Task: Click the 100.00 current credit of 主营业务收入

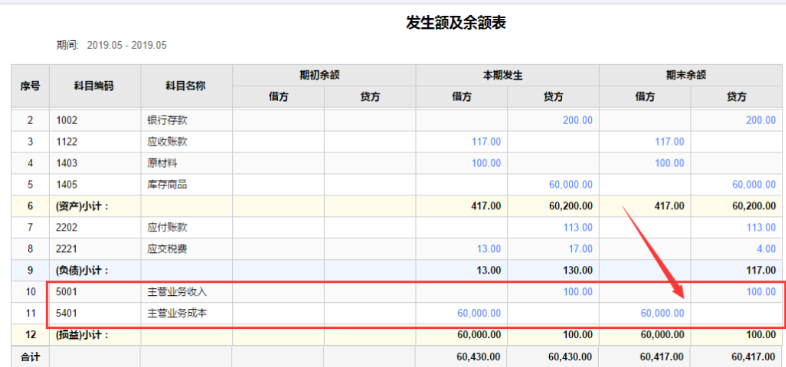Action: click(x=577, y=292)
